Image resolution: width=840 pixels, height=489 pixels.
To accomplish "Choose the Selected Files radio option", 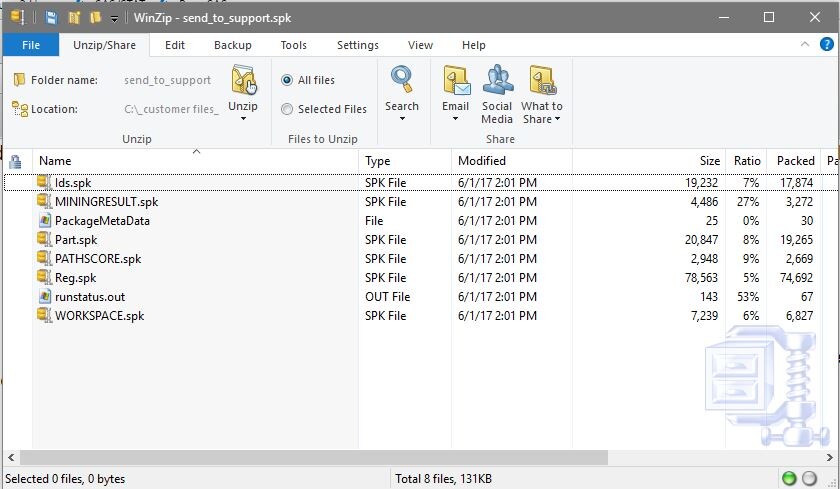I will [288, 109].
